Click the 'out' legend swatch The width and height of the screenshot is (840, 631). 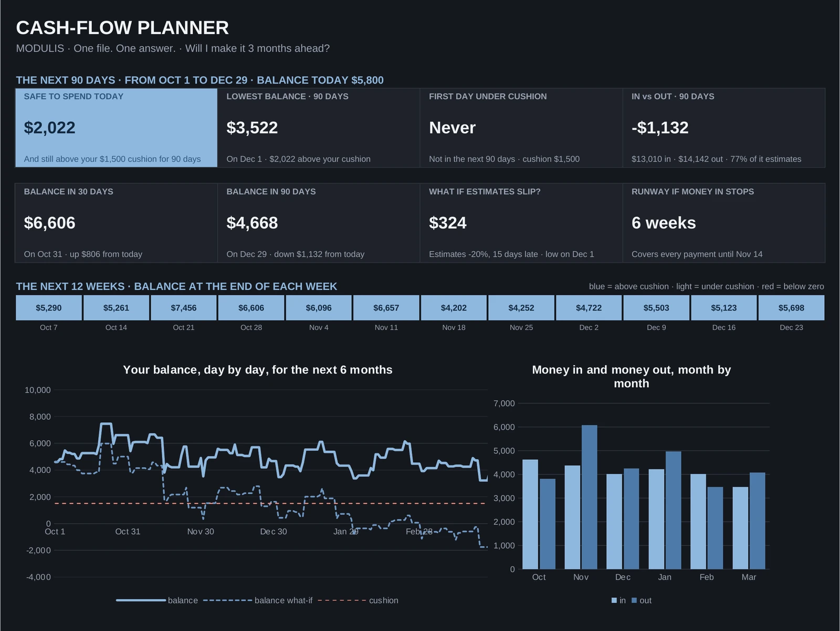[x=634, y=601]
